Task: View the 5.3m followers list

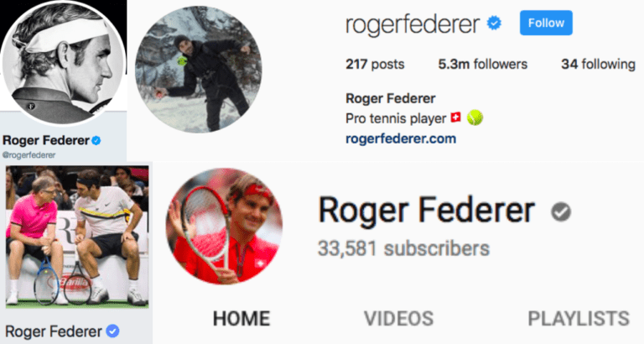Action: tap(483, 64)
